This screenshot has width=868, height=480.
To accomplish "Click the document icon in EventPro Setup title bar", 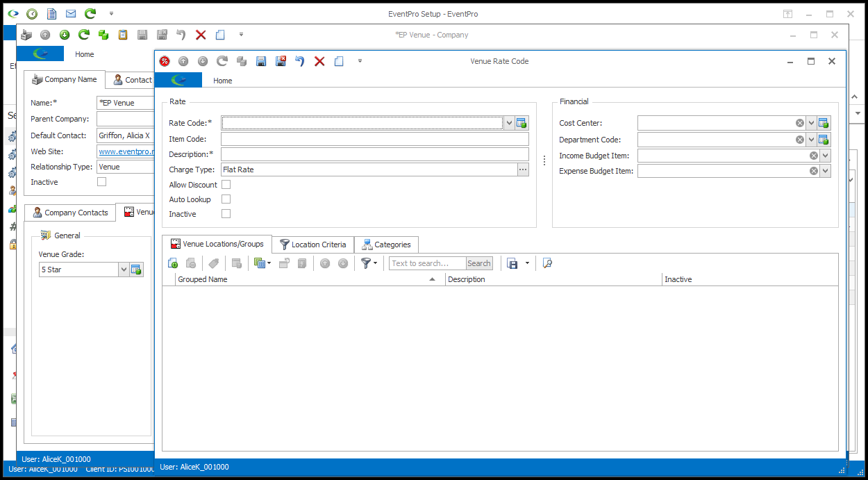I will [51, 14].
